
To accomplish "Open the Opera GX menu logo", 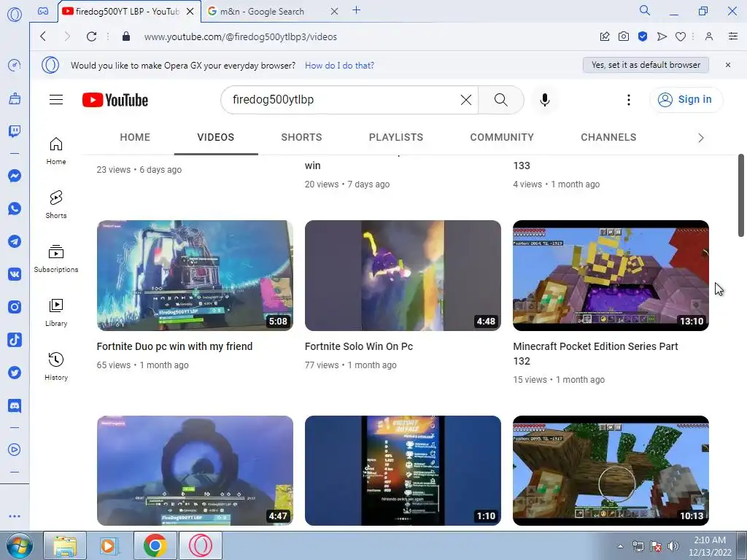I will pyautogui.click(x=15, y=15).
